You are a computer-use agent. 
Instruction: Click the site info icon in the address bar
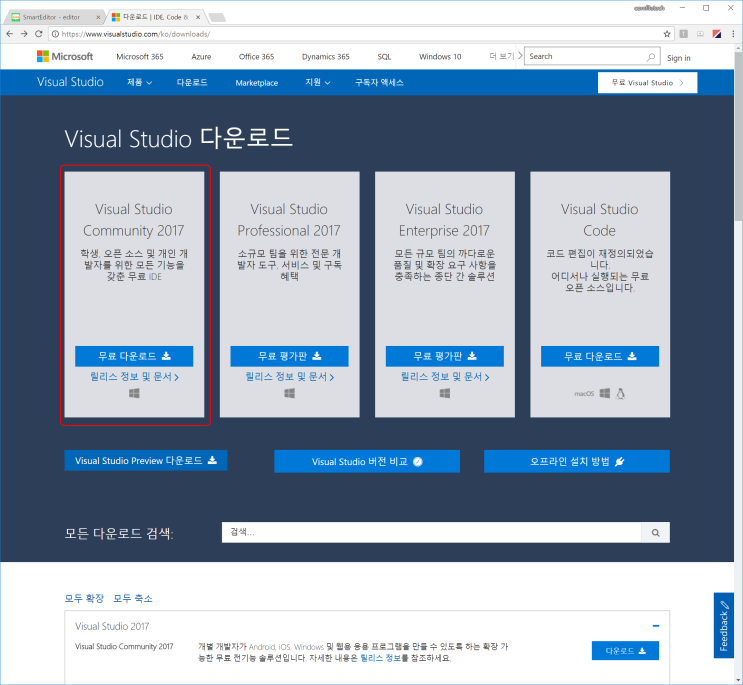coord(55,34)
